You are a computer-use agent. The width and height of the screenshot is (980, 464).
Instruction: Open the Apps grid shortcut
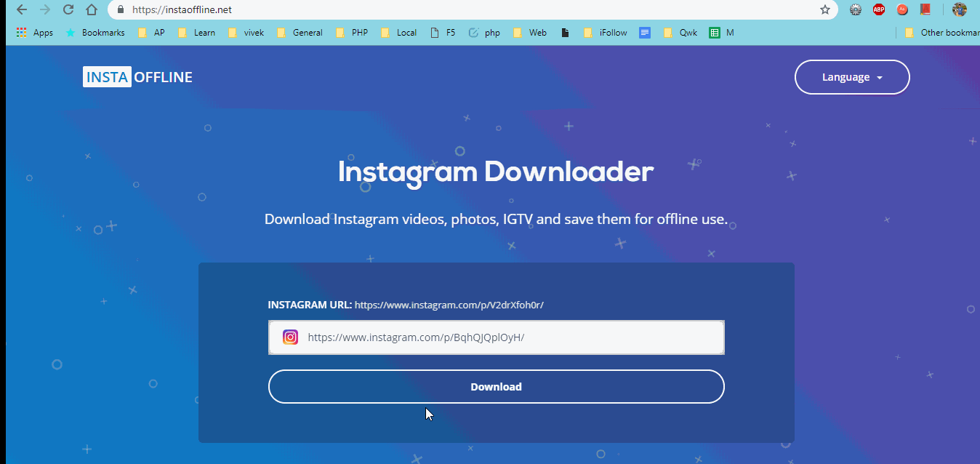pyautogui.click(x=34, y=33)
